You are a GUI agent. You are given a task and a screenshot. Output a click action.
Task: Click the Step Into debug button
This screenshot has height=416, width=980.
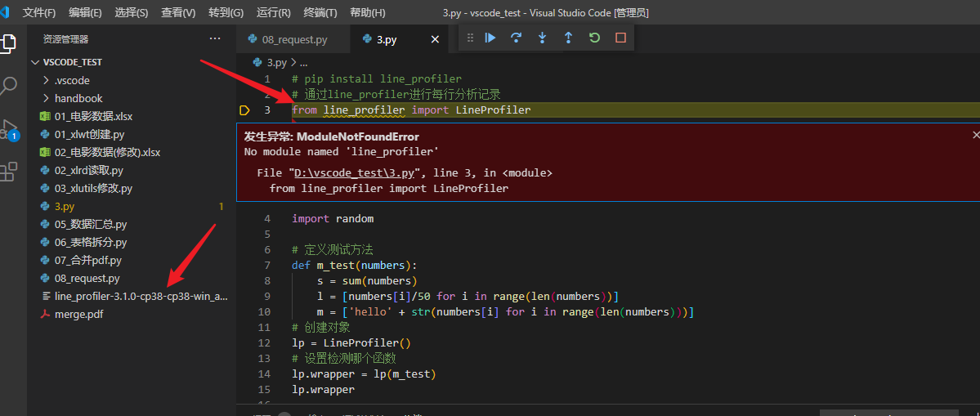coord(543,38)
